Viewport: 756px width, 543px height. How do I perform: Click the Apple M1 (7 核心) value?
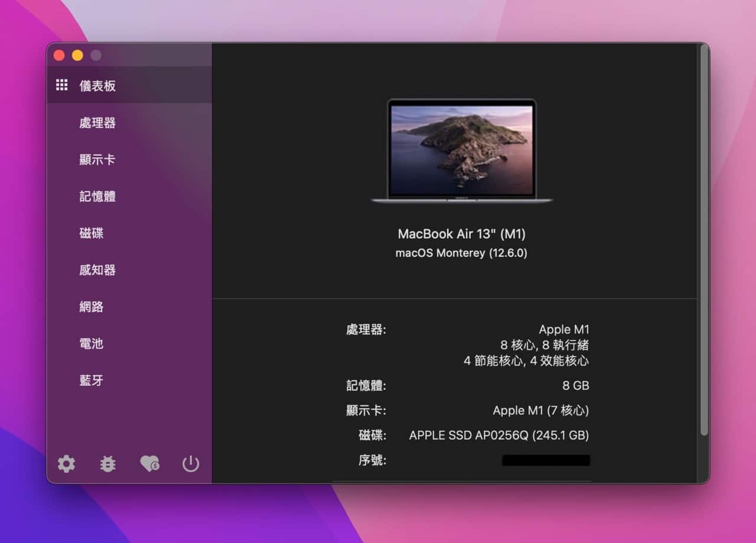point(541,410)
